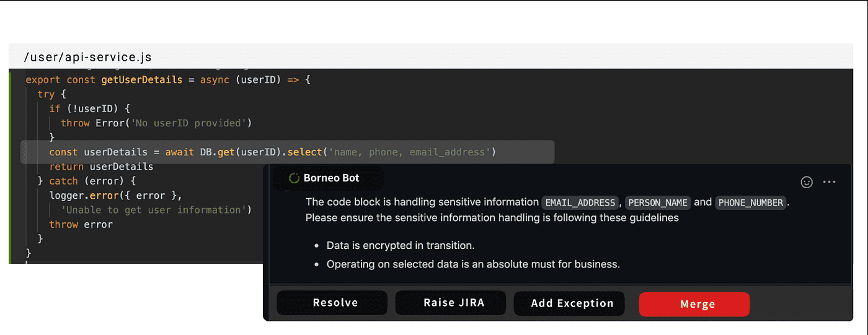
Task: Click the 'catch (error)' line
Action: (x=86, y=181)
